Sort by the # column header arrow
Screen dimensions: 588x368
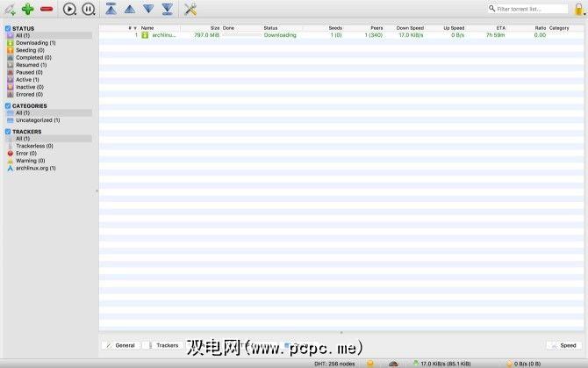(x=135, y=28)
